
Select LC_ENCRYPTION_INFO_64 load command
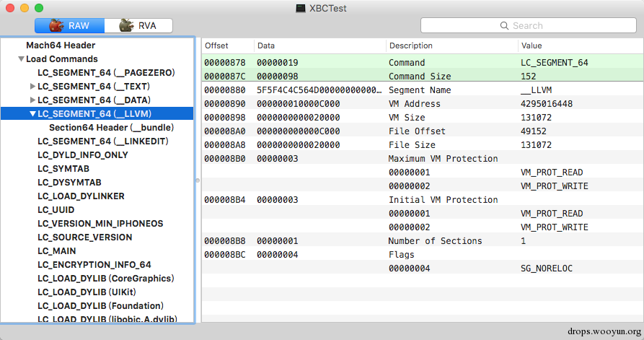(94, 265)
